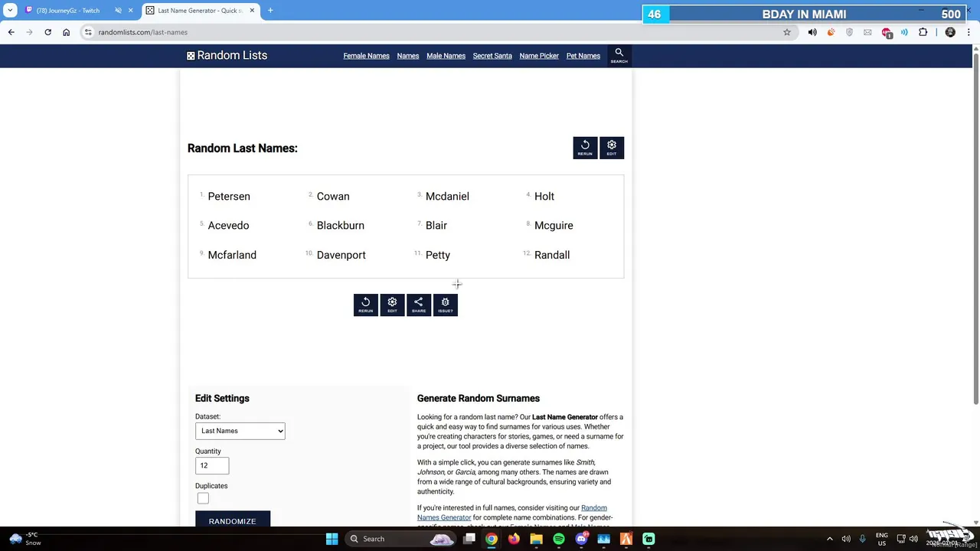Open the Chrome profile avatar
The height and width of the screenshot is (551, 980).
coord(950,32)
